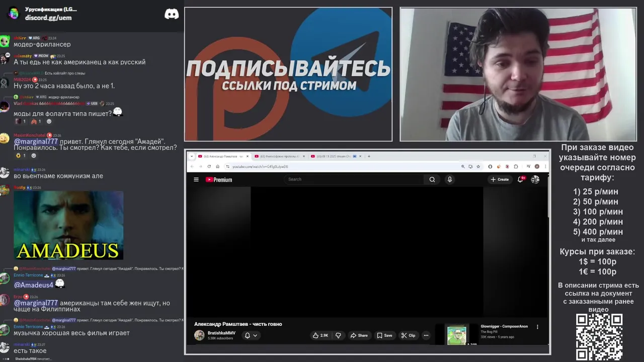The height and width of the screenshot is (362, 644).
Task: Dislike the video with the thumbs-down button
Action: 338,335
